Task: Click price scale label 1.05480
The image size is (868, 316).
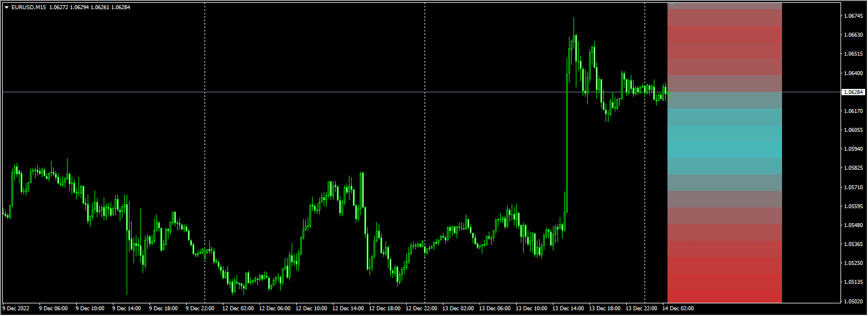Action: click(x=854, y=225)
